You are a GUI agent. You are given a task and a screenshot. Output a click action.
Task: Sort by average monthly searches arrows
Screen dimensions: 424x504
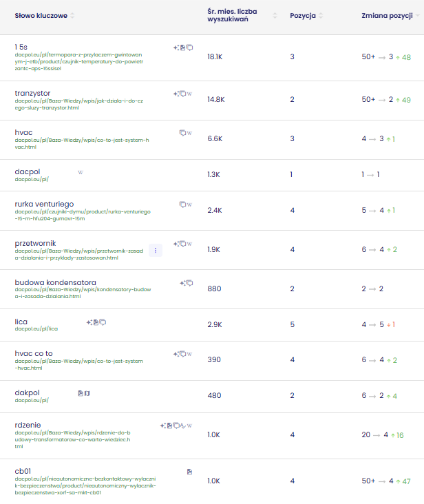[x=275, y=16]
